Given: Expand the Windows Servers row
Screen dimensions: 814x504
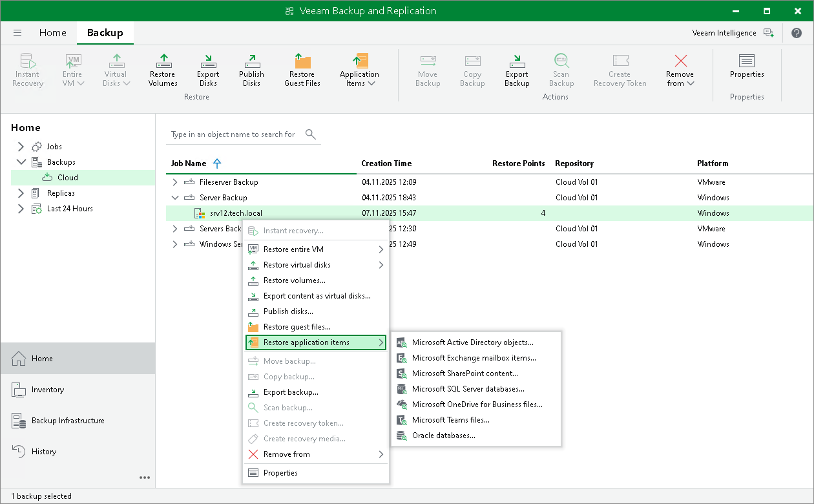Looking at the screenshot, I should click(175, 244).
